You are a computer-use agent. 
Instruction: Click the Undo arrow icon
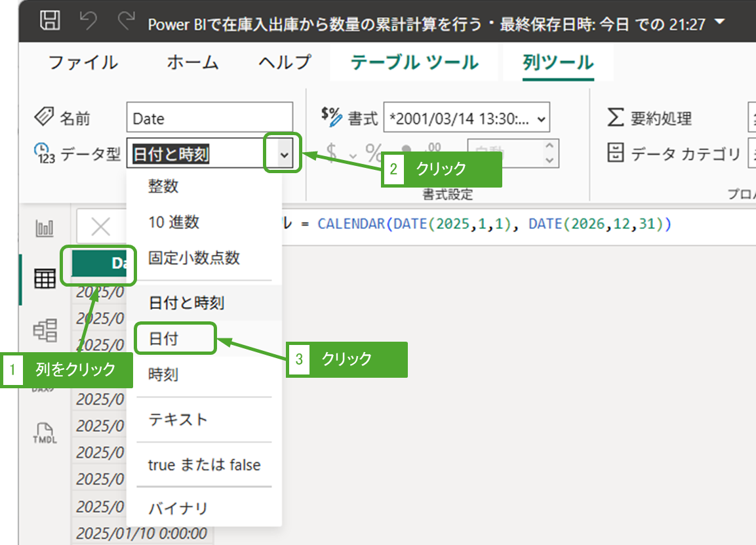click(x=88, y=22)
